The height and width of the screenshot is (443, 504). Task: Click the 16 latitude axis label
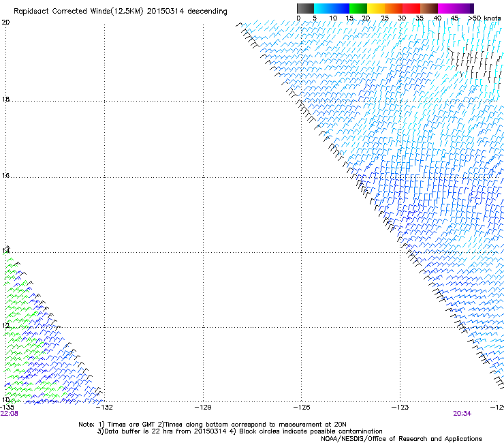5,175
